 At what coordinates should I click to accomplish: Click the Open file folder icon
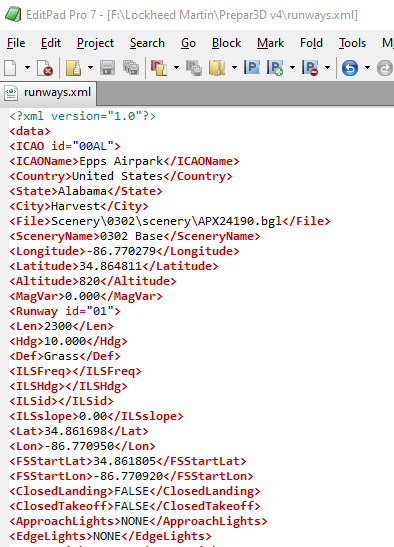tap(73, 68)
